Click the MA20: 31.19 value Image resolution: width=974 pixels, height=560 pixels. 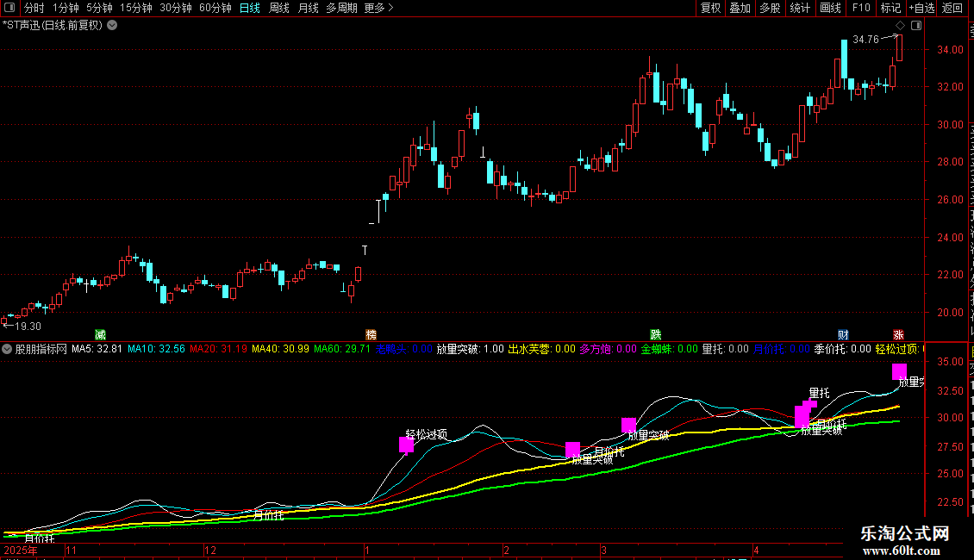[218, 349]
